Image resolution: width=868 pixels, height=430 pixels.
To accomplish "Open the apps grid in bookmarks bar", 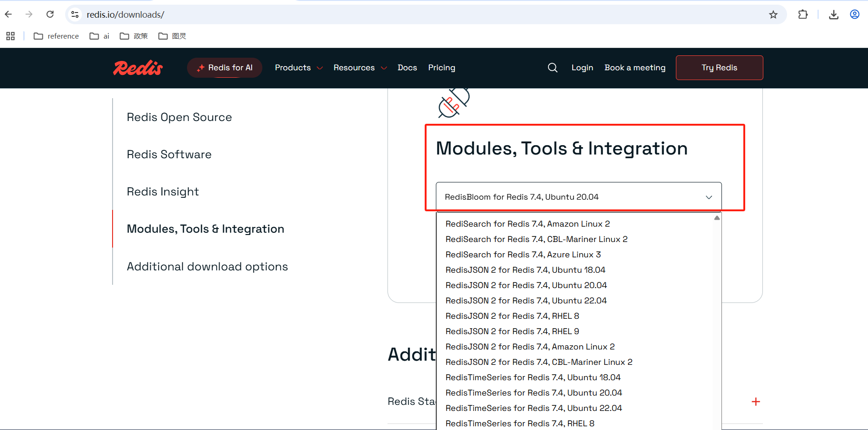I will tap(10, 36).
